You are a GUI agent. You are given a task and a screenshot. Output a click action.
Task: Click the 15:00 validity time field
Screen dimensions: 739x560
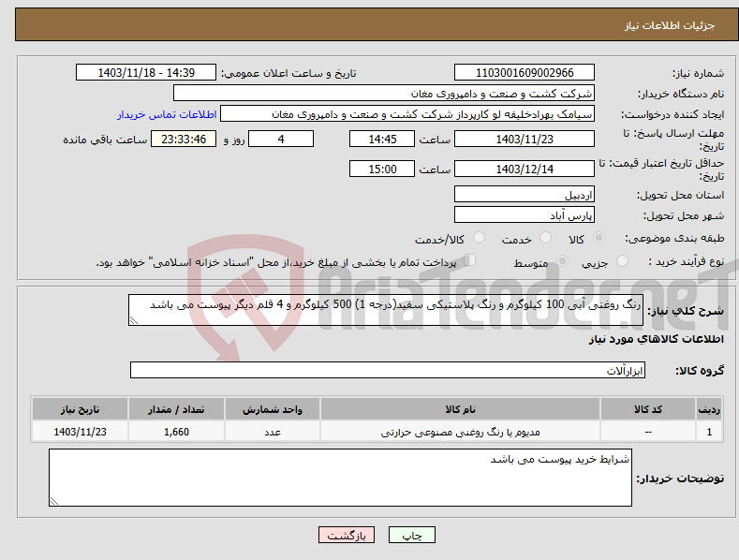coord(382,169)
